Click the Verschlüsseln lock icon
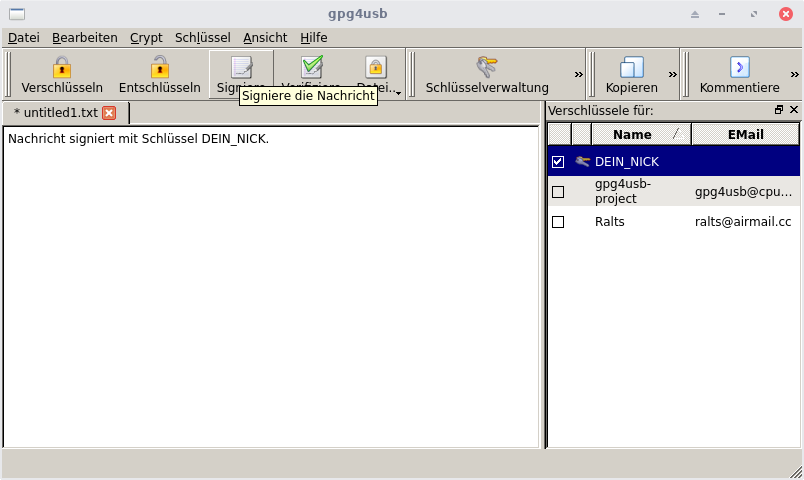This screenshot has width=804, height=480. coord(62,67)
